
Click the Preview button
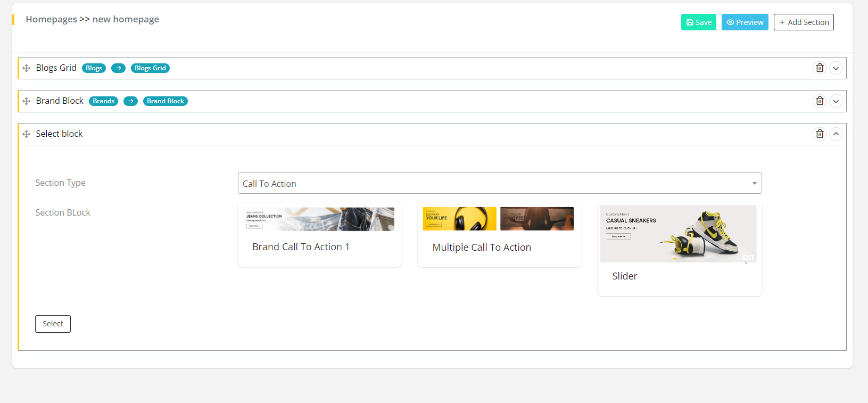click(x=745, y=22)
